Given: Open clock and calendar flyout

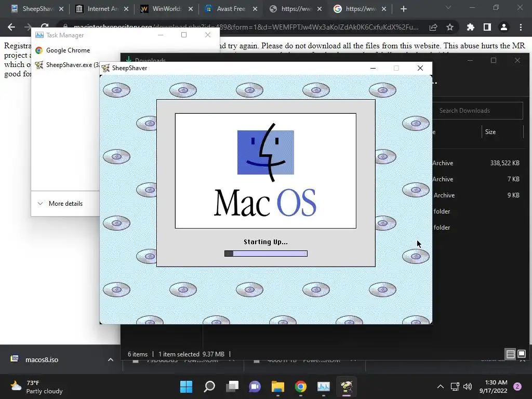Looking at the screenshot, I should (x=494, y=387).
